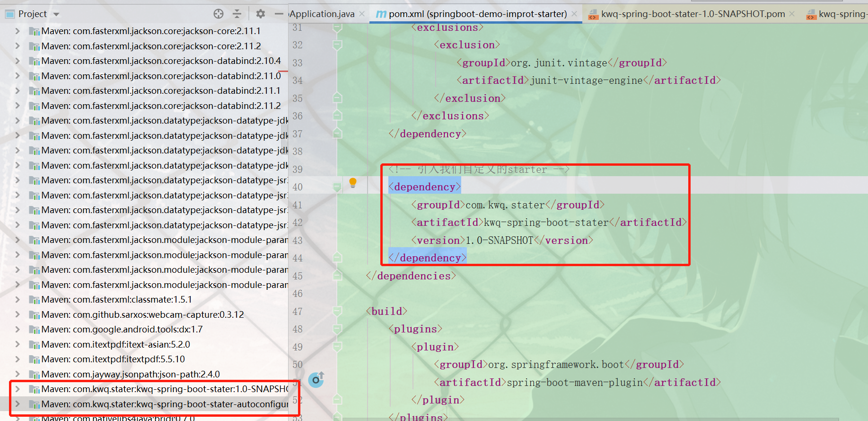Click library icon of kwq-spring-boot-stater:1.0-SNAPSHOT
Viewport: 868px width, 421px height.
(34, 389)
